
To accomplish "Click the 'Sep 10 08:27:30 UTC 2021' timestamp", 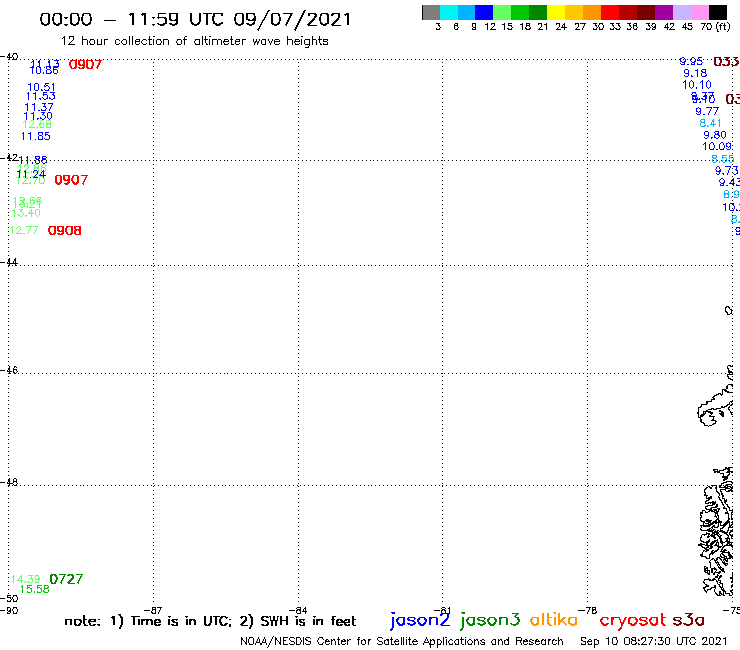I will pos(654,642).
